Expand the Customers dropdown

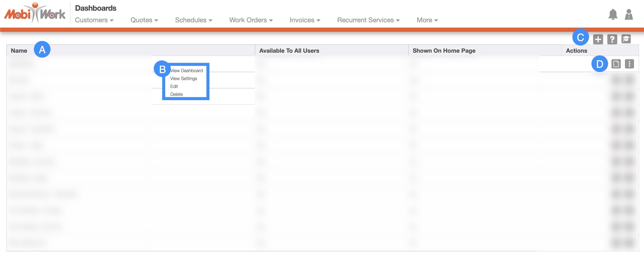point(94,20)
